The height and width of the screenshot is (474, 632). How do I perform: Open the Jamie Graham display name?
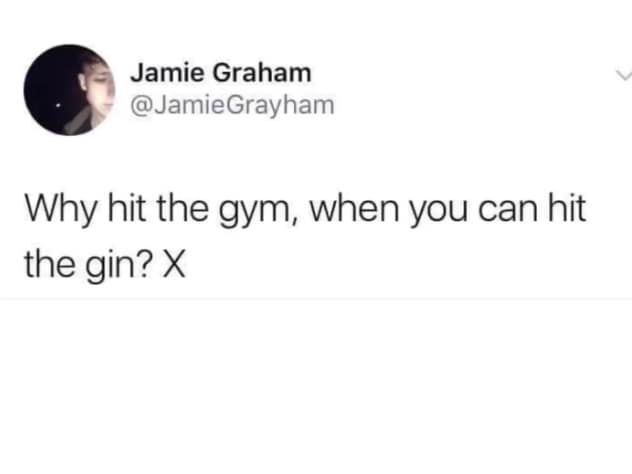(x=220, y=73)
